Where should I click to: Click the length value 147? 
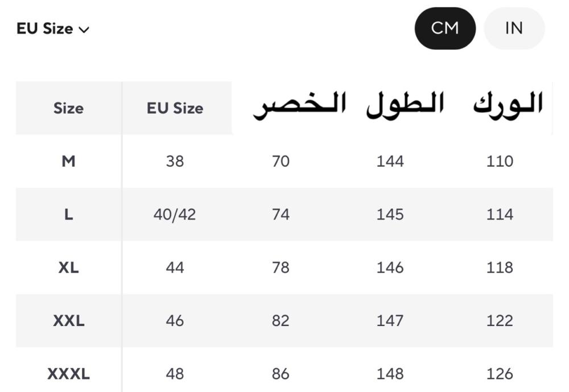(x=390, y=320)
